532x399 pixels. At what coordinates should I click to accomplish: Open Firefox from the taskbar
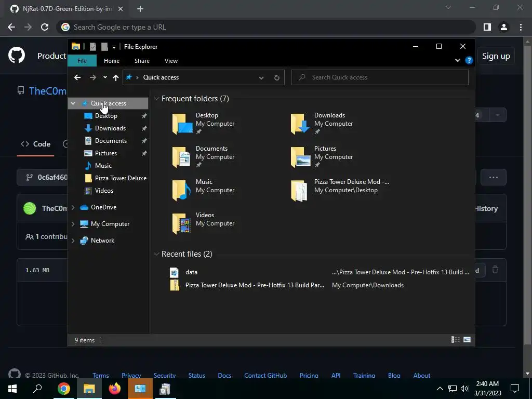[x=115, y=389]
